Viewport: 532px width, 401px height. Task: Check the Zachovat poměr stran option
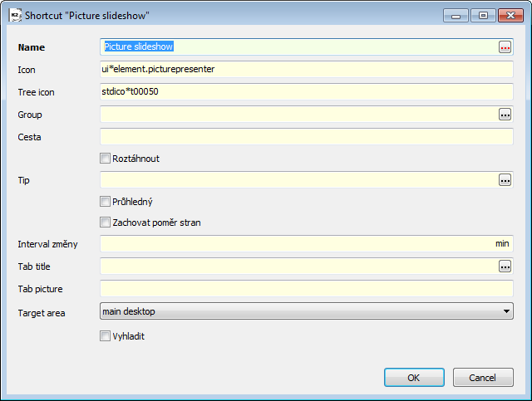106,223
